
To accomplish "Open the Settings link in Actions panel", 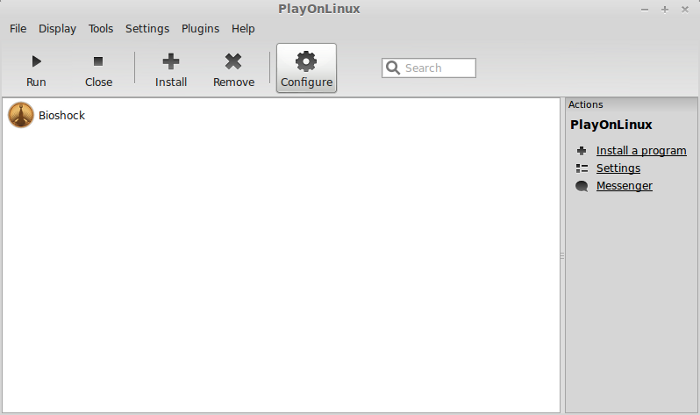I will pyautogui.click(x=618, y=168).
